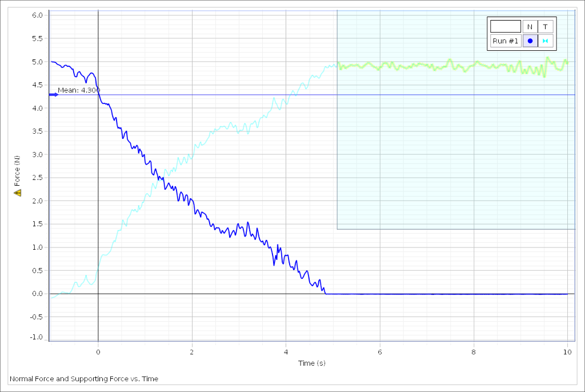This screenshot has height=392, width=585.
Task: Click the mean arrow marker on left axis
Action: coord(53,95)
